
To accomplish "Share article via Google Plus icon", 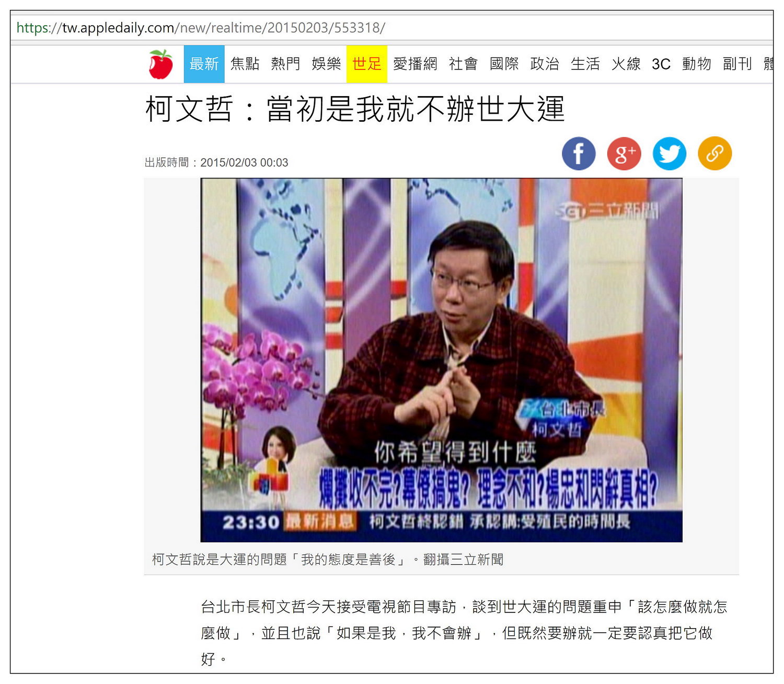I will point(624,154).
